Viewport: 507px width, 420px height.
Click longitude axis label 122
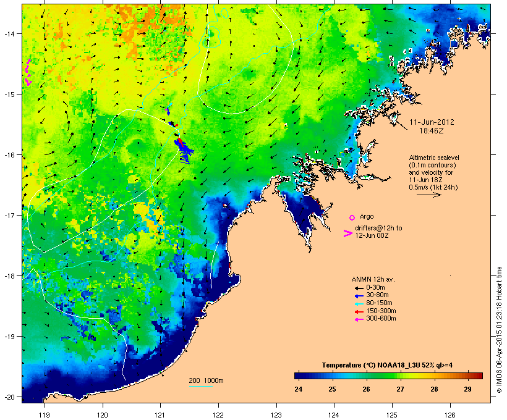218,415
